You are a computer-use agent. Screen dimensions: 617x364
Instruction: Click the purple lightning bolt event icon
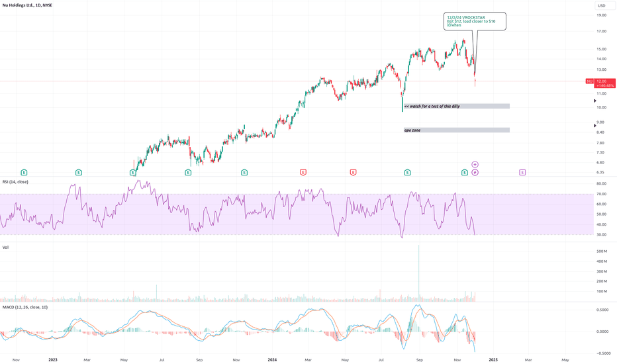(x=475, y=172)
